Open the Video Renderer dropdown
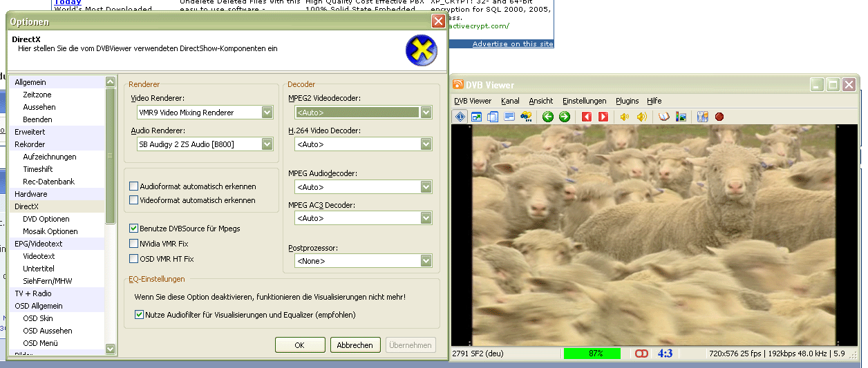The width and height of the screenshot is (868, 368). click(267, 113)
